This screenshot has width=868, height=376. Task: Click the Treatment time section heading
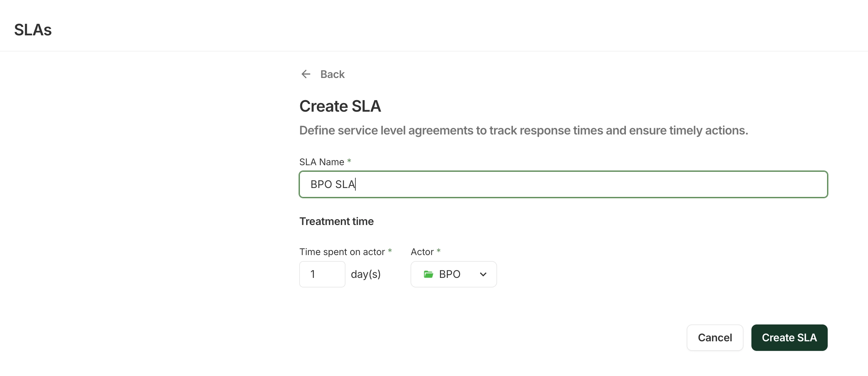(x=336, y=221)
